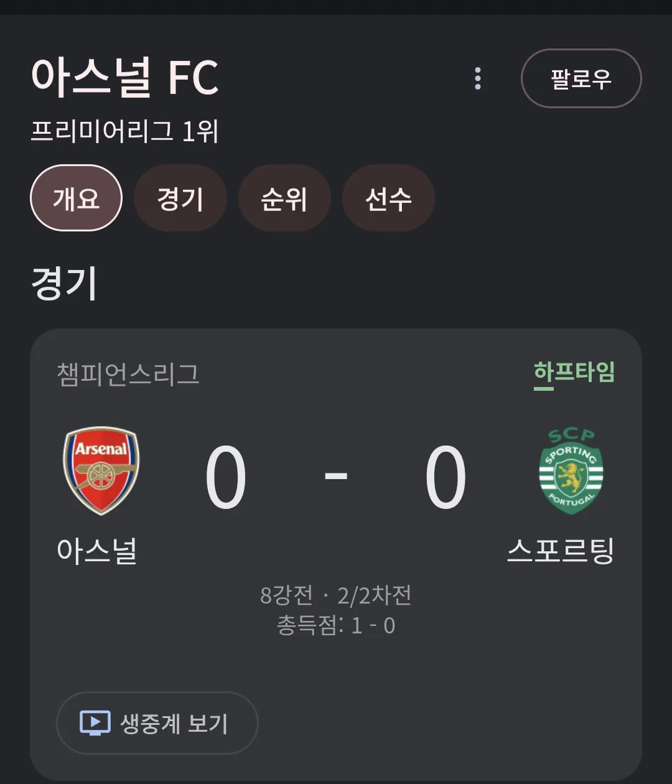Screen dimensions: 672x784
Task: Tap the 아스널 FC page title
Action: click(125, 78)
